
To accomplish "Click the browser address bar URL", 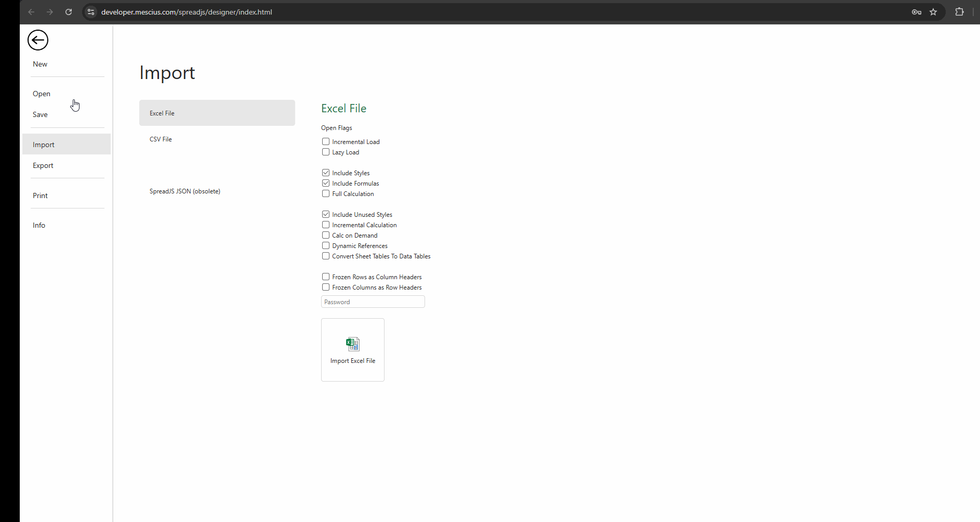I will [x=187, y=12].
